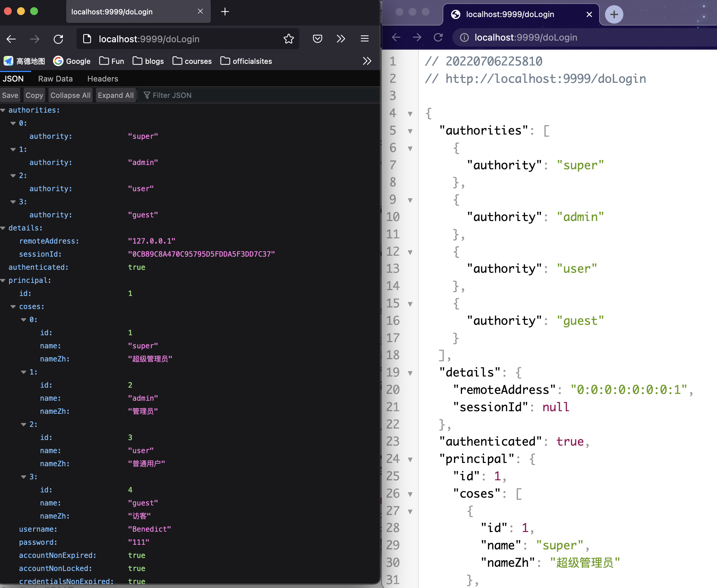Click the forward arrow in Firefox window
The image size is (717, 588).
tap(35, 39)
